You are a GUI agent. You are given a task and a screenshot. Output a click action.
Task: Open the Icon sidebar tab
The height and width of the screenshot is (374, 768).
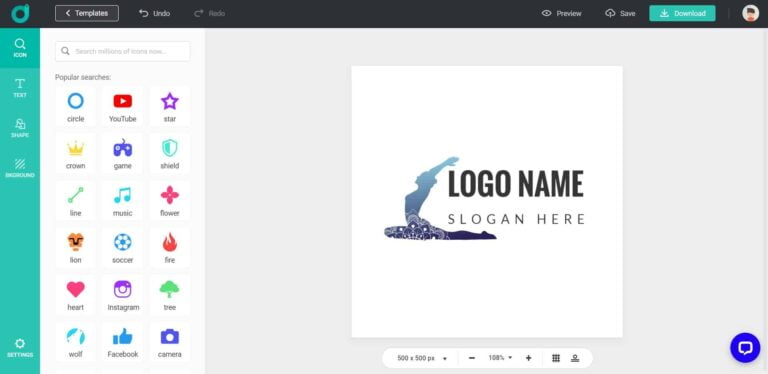pyautogui.click(x=20, y=48)
